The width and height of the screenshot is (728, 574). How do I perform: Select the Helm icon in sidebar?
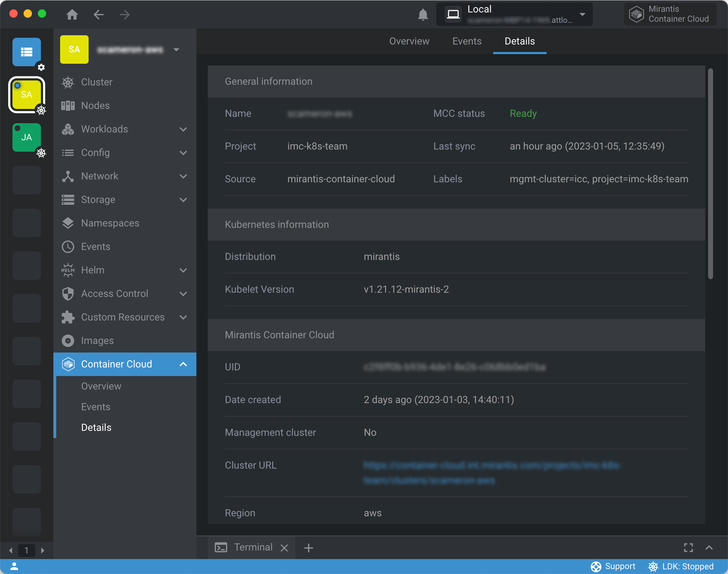point(69,270)
